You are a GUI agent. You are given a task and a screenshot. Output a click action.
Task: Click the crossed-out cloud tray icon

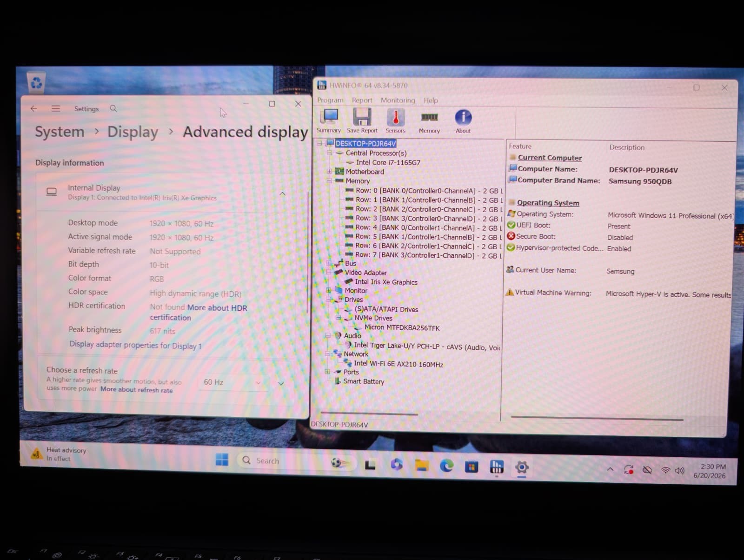click(647, 470)
